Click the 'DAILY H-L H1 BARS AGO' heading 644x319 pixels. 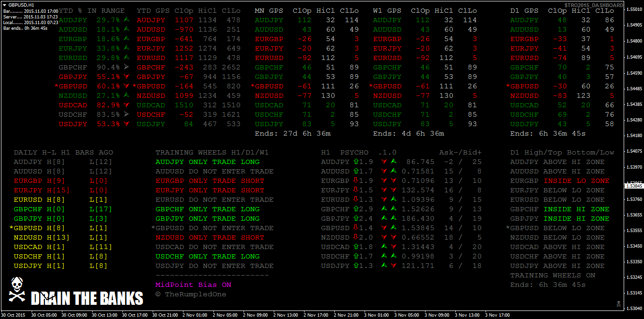click(x=63, y=152)
